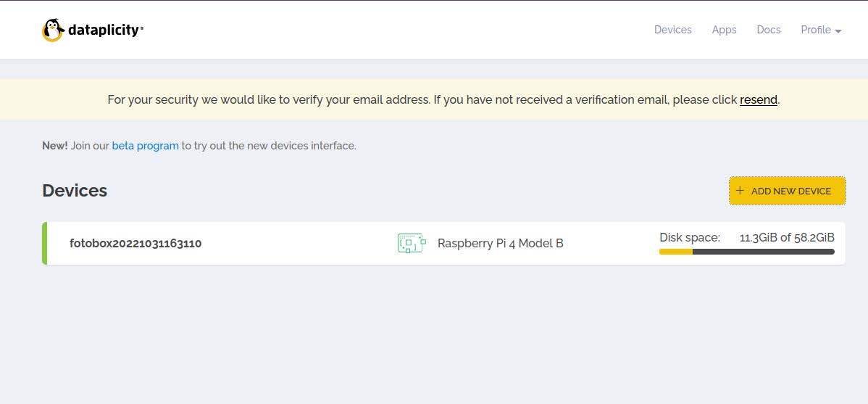Open device fotobox20221031163110
Viewport: 868px width, 404px height.
click(x=135, y=243)
